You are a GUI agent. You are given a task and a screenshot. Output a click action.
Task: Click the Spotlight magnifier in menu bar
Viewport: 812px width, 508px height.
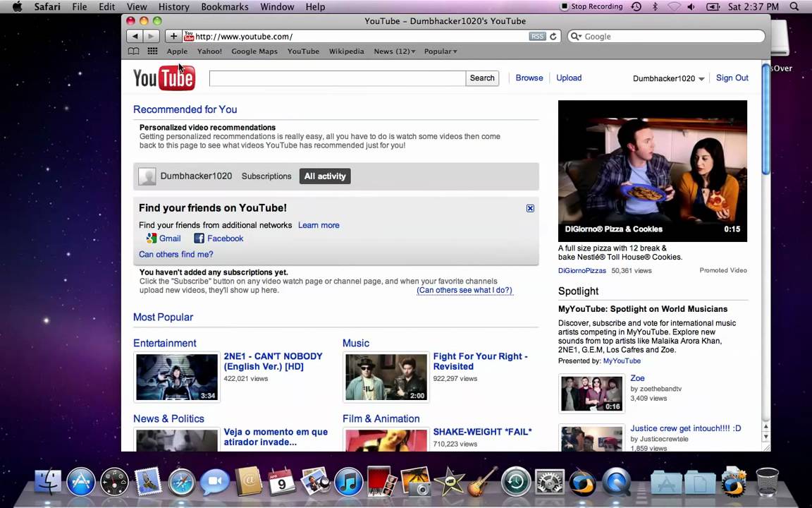794,7
